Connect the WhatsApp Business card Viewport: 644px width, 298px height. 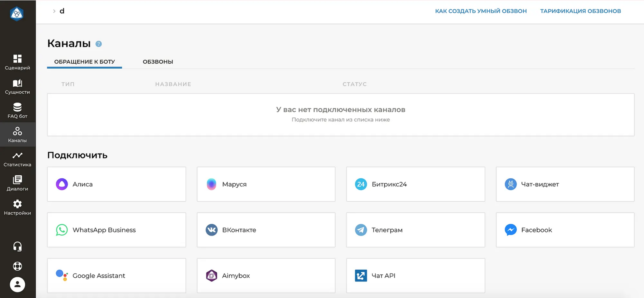click(117, 230)
